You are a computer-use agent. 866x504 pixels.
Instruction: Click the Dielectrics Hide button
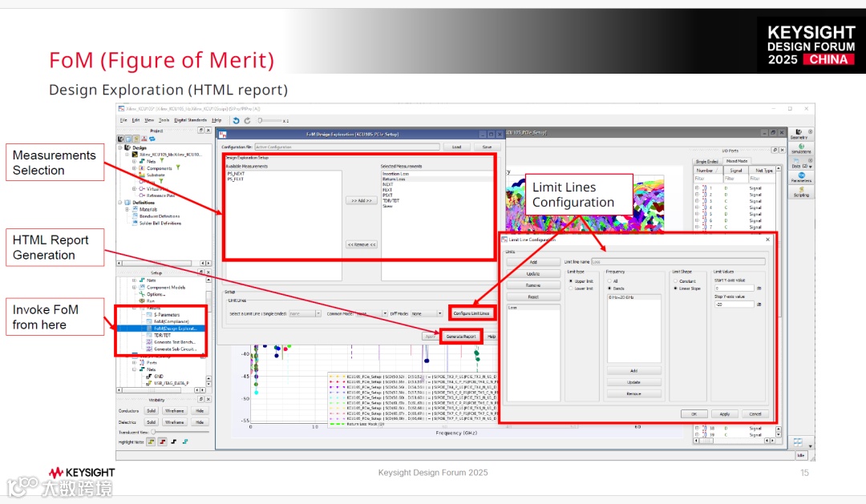point(200,422)
